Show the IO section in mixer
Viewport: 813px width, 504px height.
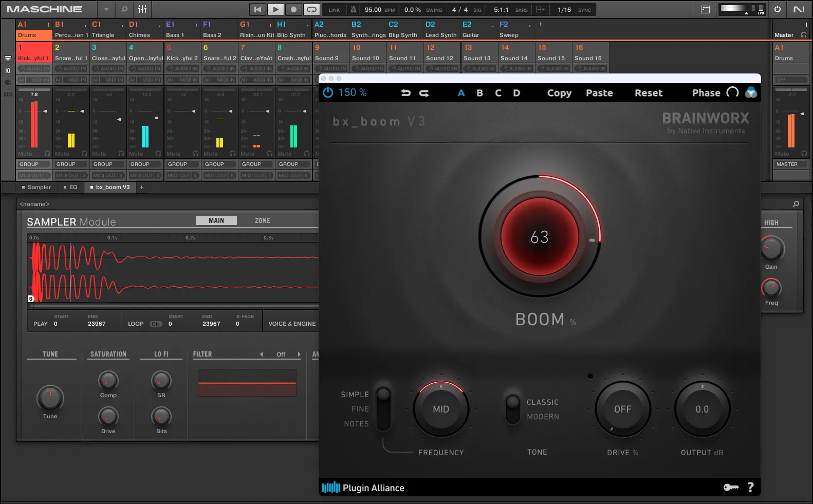click(8, 70)
